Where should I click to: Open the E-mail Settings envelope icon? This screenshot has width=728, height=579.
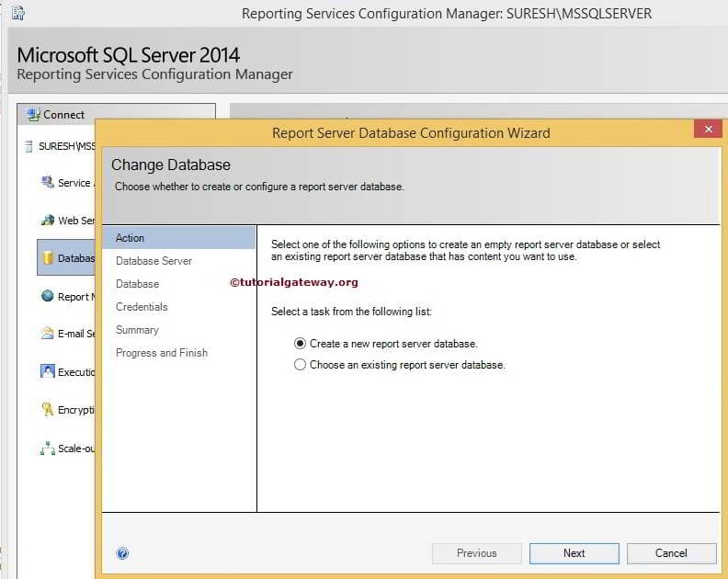coord(47,334)
